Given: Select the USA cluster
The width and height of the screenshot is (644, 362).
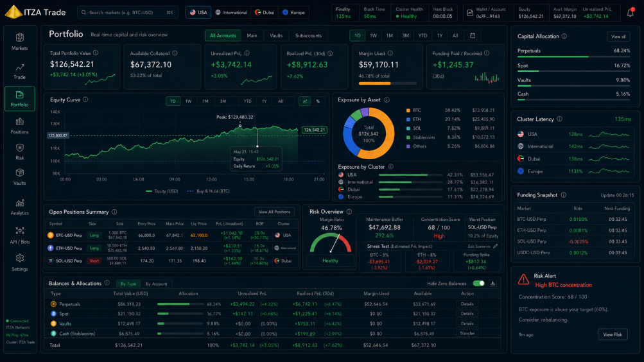Looking at the screenshot, I should tap(198, 12).
